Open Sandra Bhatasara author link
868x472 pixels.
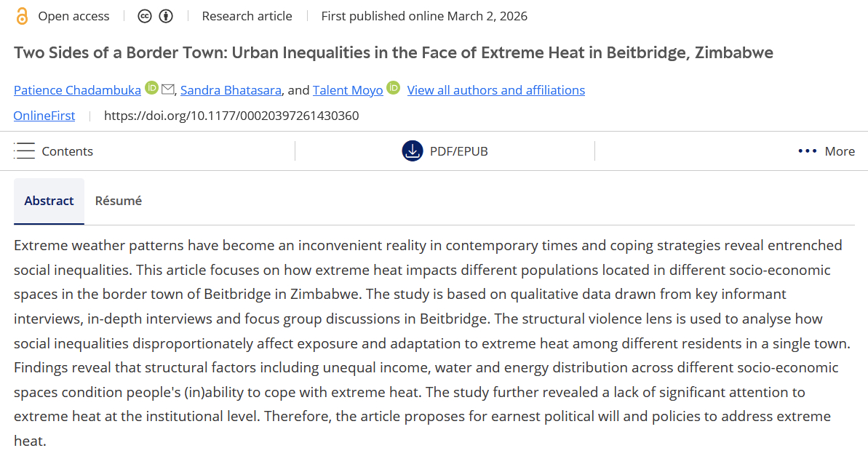tap(231, 90)
